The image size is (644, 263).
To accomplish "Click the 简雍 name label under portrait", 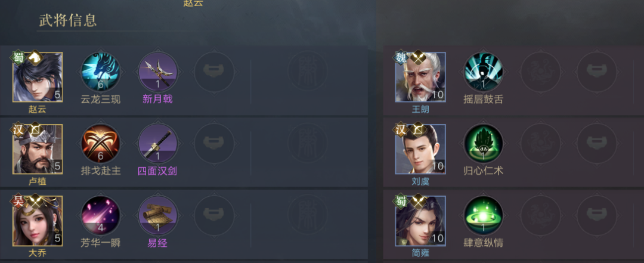I will point(420,253).
